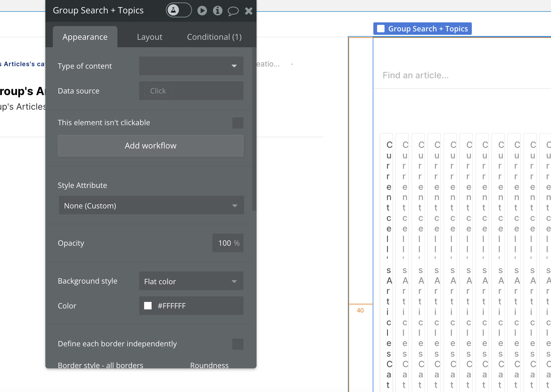Viewport: 551px width, 392px height.
Task: Click the Data source expression field
Action: pyautogui.click(x=191, y=91)
